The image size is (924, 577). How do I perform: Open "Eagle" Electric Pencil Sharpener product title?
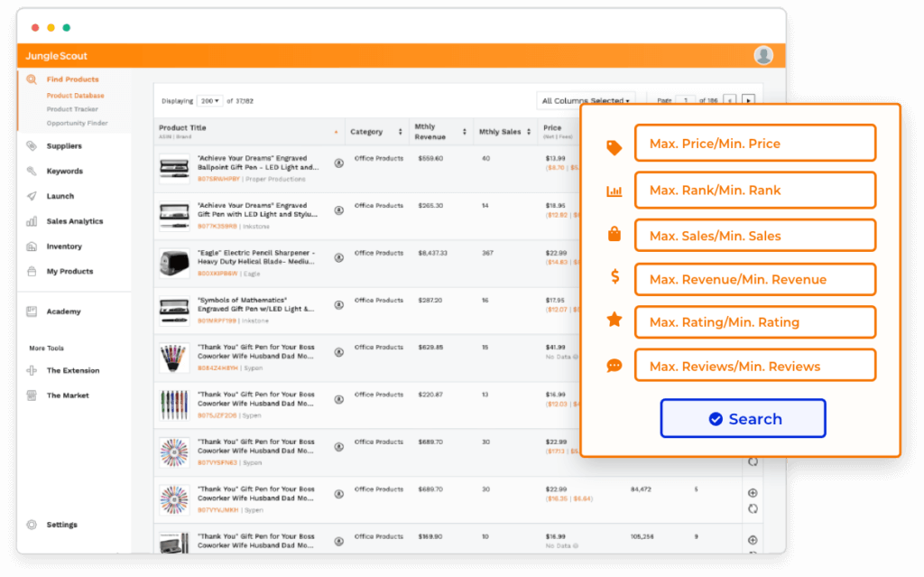(x=256, y=257)
